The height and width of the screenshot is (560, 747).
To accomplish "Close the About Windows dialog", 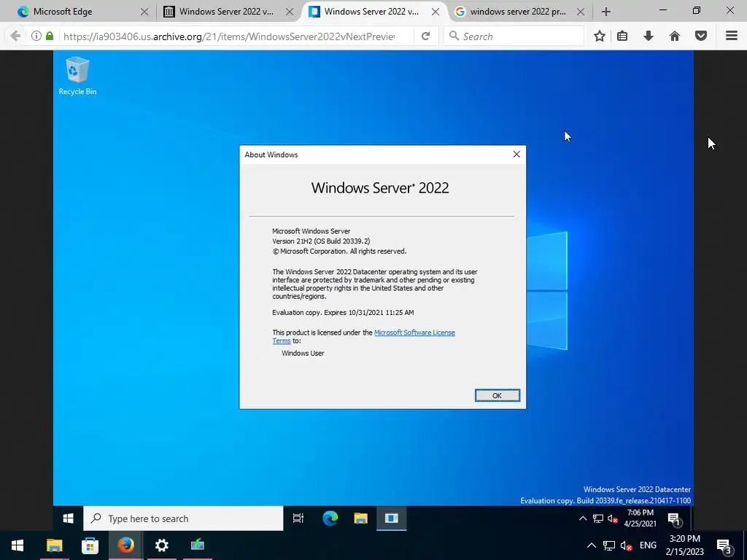I will coord(516,155).
